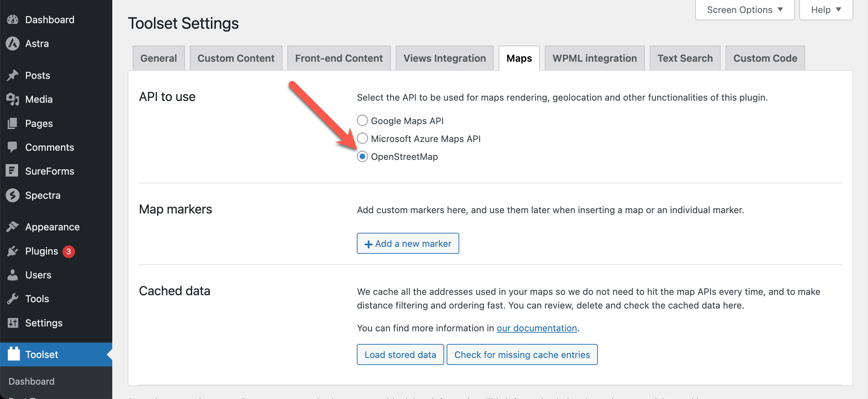Open the Spectra menu item
Viewport: 868px width, 399px height.
point(56,195)
